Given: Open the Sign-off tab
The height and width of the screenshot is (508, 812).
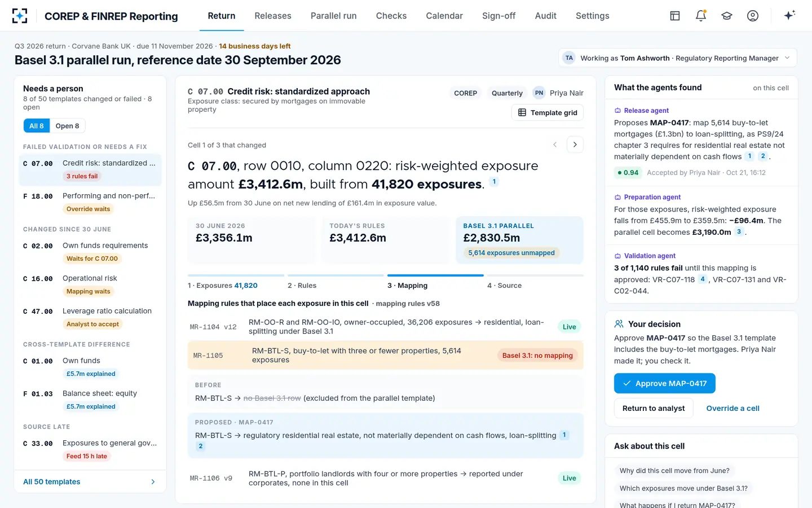Looking at the screenshot, I should coord(499,16).
